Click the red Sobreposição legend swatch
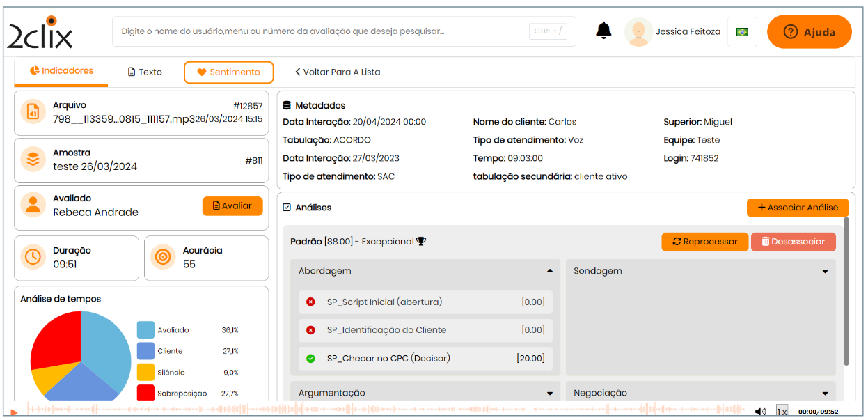 click(x=145, y=394)
